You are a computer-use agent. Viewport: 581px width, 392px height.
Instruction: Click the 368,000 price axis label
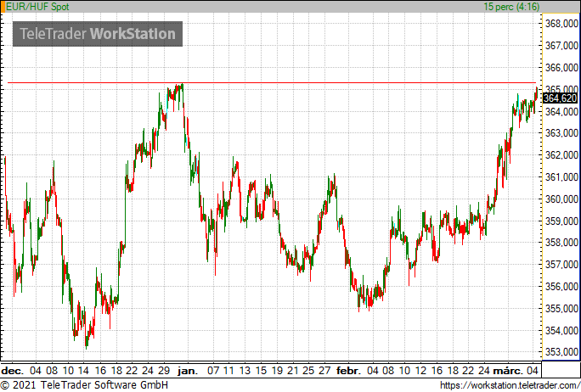pyautogui.click(x=561, y=24)
